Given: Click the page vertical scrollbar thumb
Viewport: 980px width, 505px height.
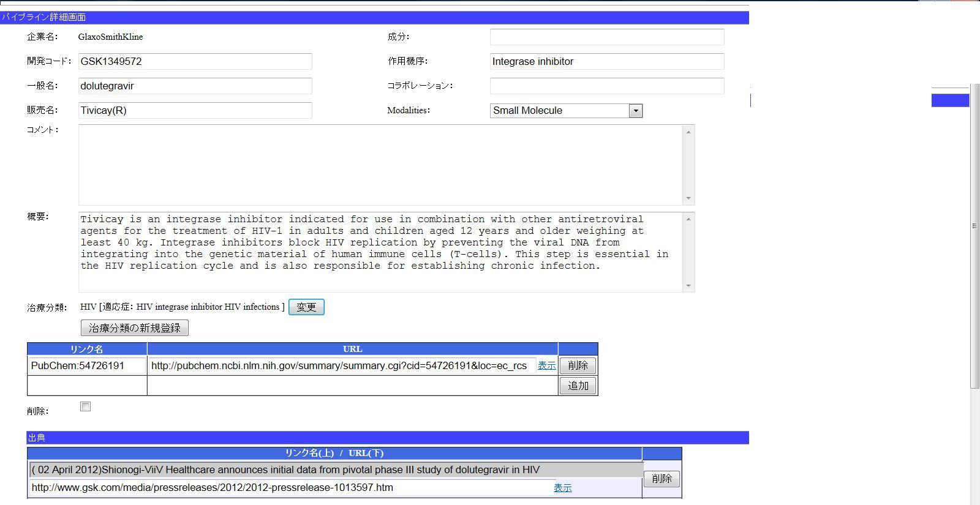Looking at the screenshot, I should pyautogui.click(x=974, y=236).
